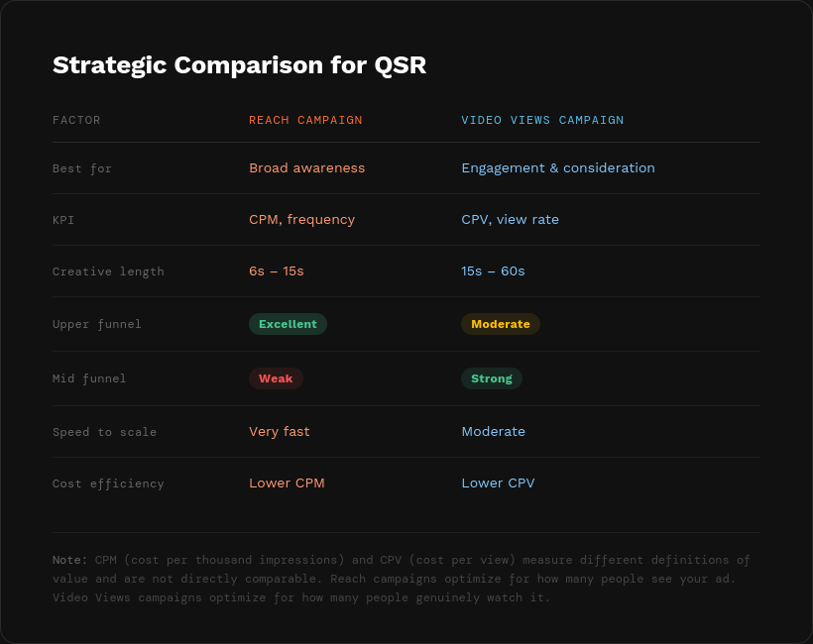Click the CPV, view rate cell
Image resolution: width=813 pixels, height=644 pixels.
(510, 220)
